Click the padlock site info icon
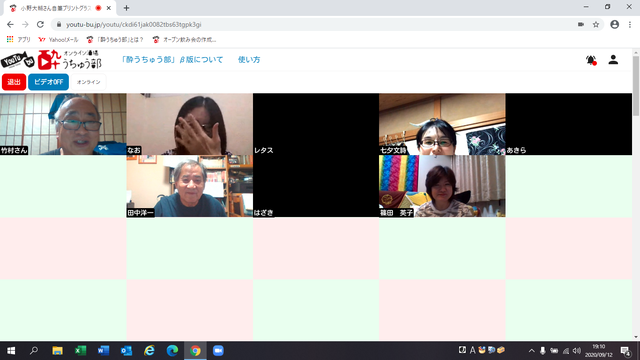The width and height of the screenshot is (640, 360). 59,24
